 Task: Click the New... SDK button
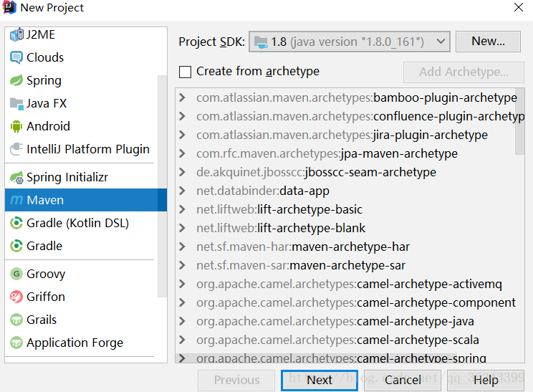tap(488, 42)
